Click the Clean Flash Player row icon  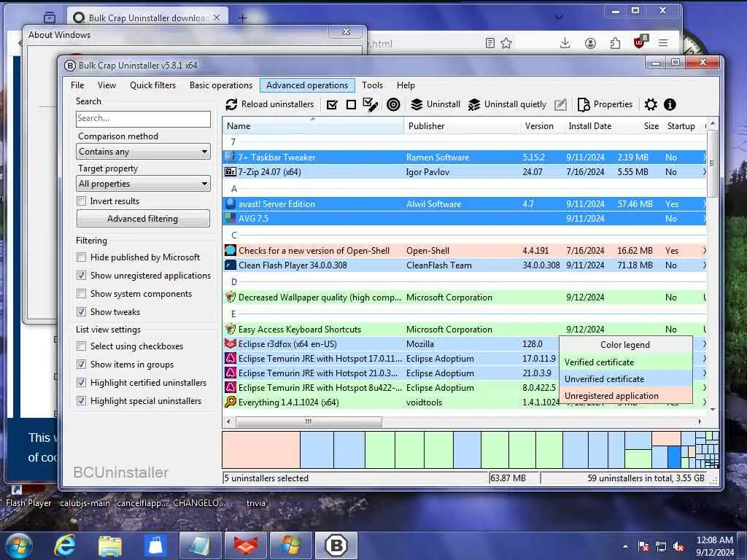[x=230, y=265]
